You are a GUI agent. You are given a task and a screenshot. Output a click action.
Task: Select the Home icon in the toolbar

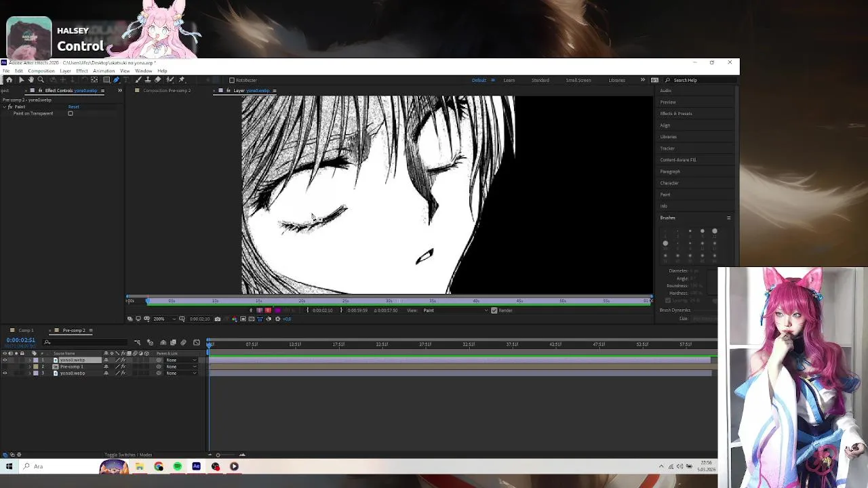pos(9,80)
